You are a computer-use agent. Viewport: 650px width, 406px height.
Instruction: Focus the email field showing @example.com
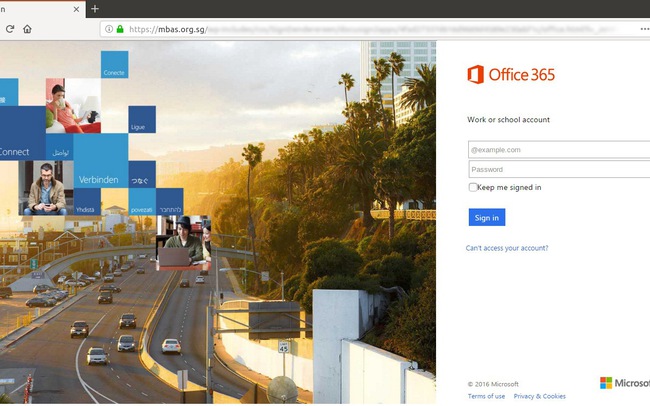tap(559, 150)
